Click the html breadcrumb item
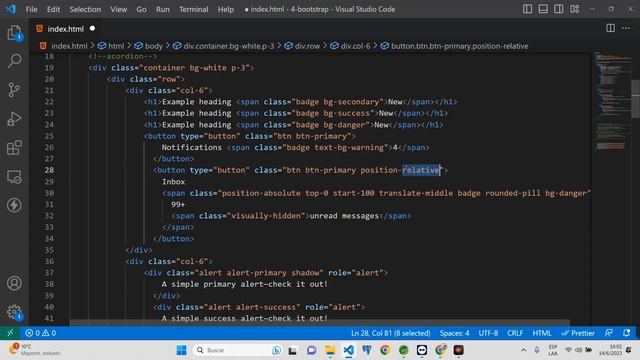The image size is (640, 360). pyautogui.click(x=116, y=46)
